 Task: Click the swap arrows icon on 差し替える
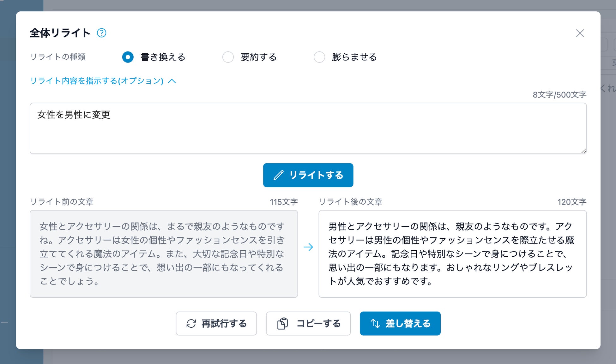click(x=375, y=324)
